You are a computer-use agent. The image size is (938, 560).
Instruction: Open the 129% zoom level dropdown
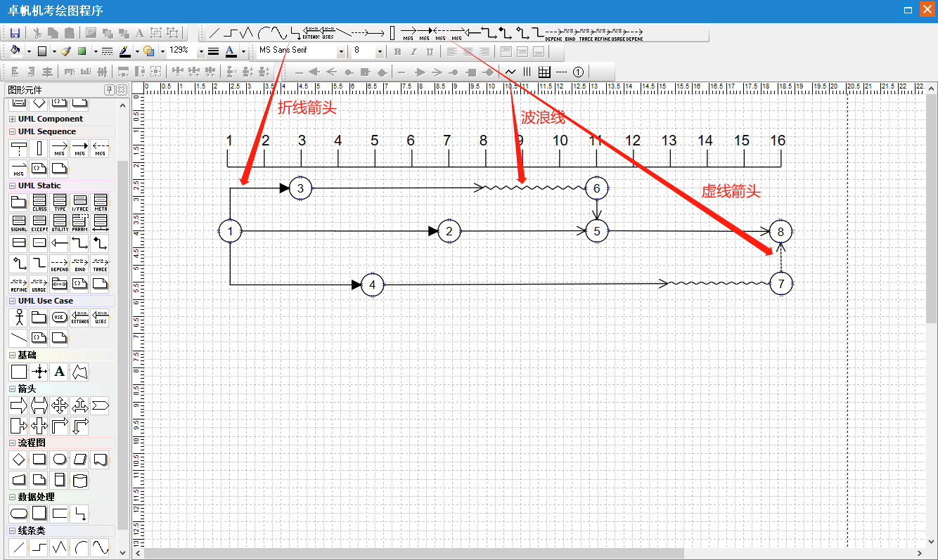pos(200,51)
